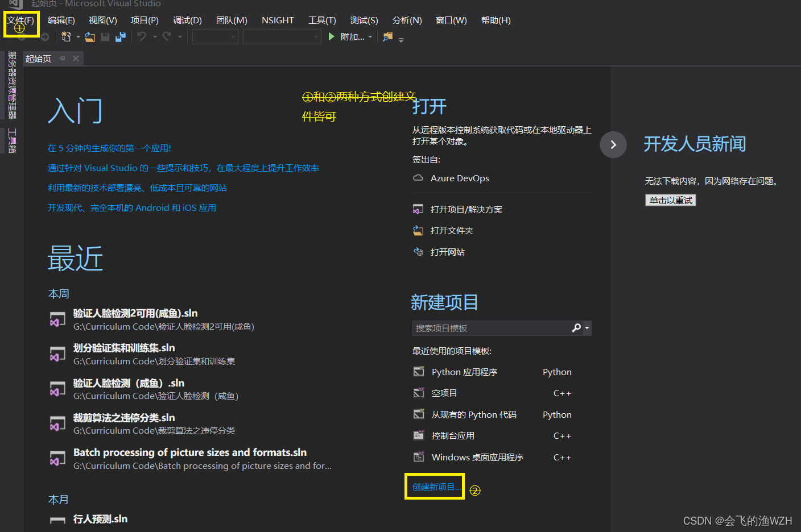Click the navigate forward toolbar arrow
This screenshot has height=532, width=801.
[x=44, y=37]
